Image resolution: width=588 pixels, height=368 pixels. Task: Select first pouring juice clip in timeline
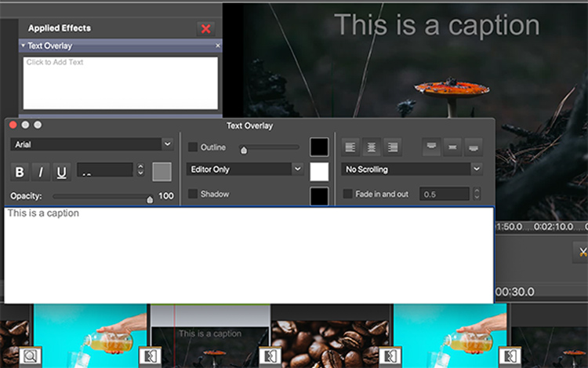click(x=90, y=336)
